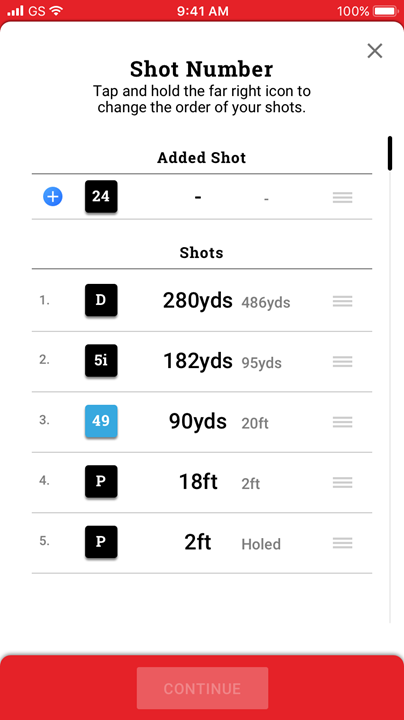This screenshot has width=404, height=720.
Task: Select the 24 club badge in Added Shot
Action: (x=101, y=197)
